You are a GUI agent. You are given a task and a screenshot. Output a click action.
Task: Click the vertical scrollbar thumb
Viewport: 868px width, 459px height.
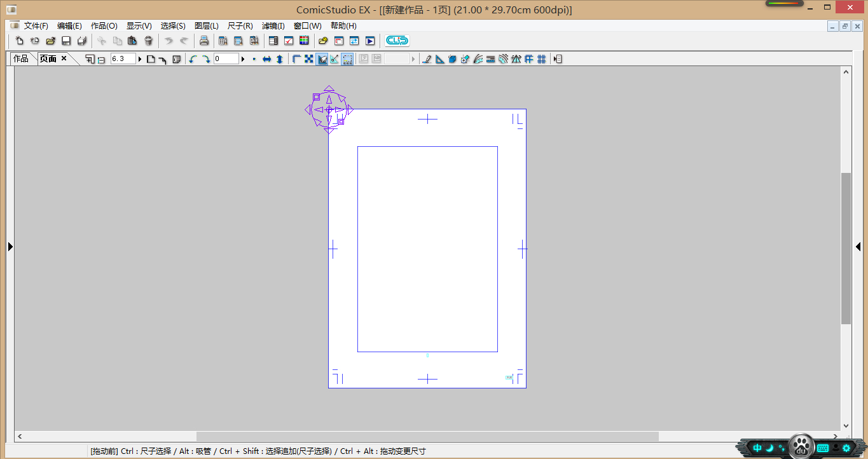[x=846, y=248]
